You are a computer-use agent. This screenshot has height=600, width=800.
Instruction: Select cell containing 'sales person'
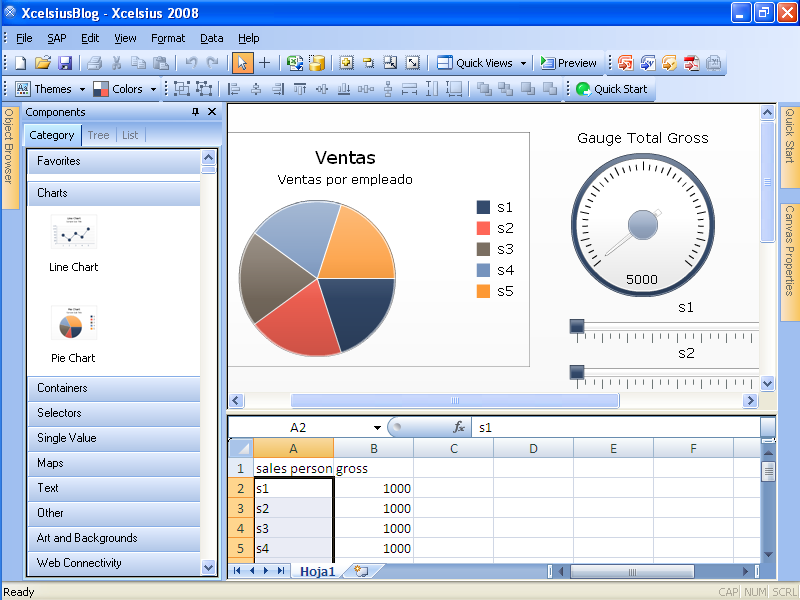coord(293,468)
